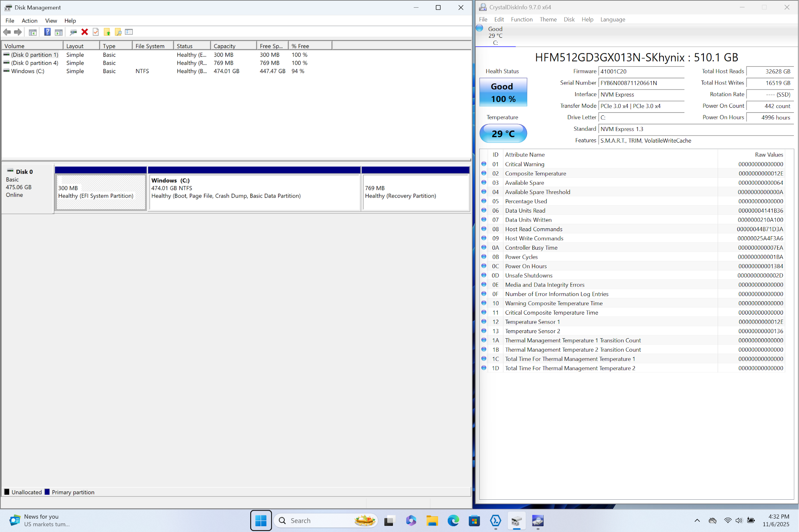The image size is (799, 532).
Task: Click the blue Help icon in Disk Management toolbar
Action: [x=47, y=32]
